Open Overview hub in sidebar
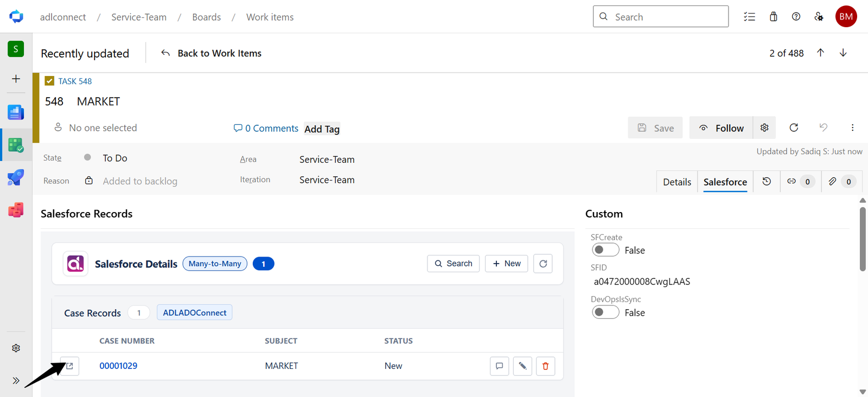 [16, 112]
